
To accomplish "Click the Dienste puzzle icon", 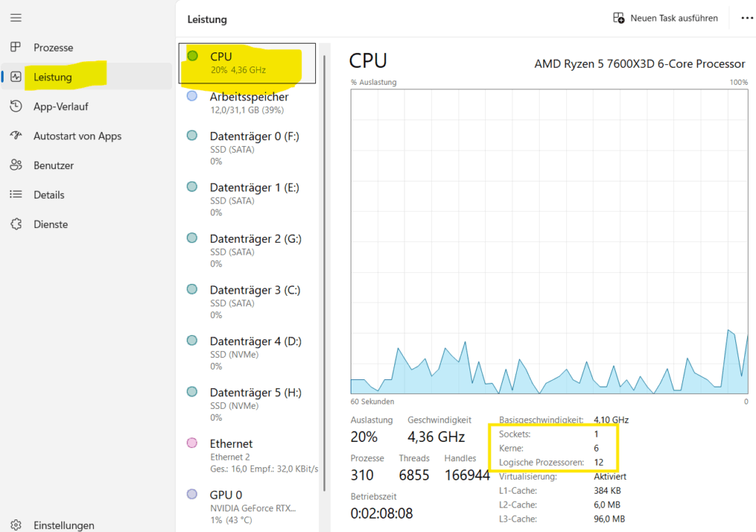I will (x=16, y=224).
